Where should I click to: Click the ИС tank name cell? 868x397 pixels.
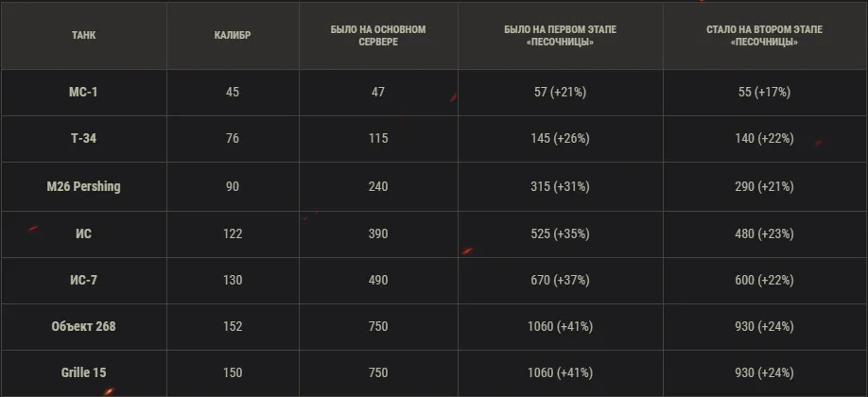pos(84,233)
